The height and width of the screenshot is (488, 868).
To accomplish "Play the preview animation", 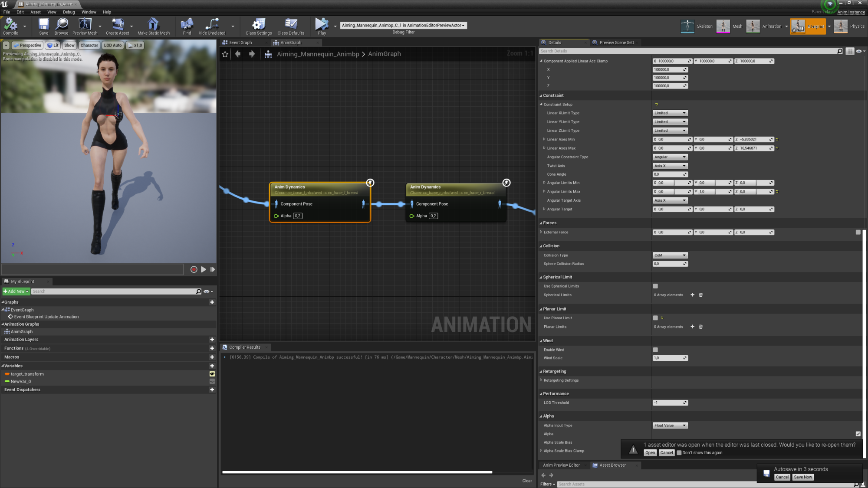I will pyautogui.click(x=204, y=269).
